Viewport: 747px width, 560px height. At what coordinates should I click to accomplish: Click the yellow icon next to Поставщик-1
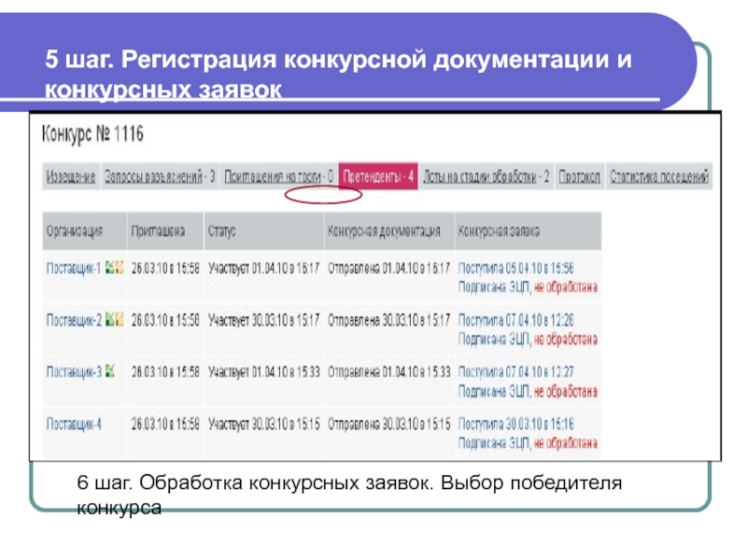pyautogui.click(x=120, y=268)
